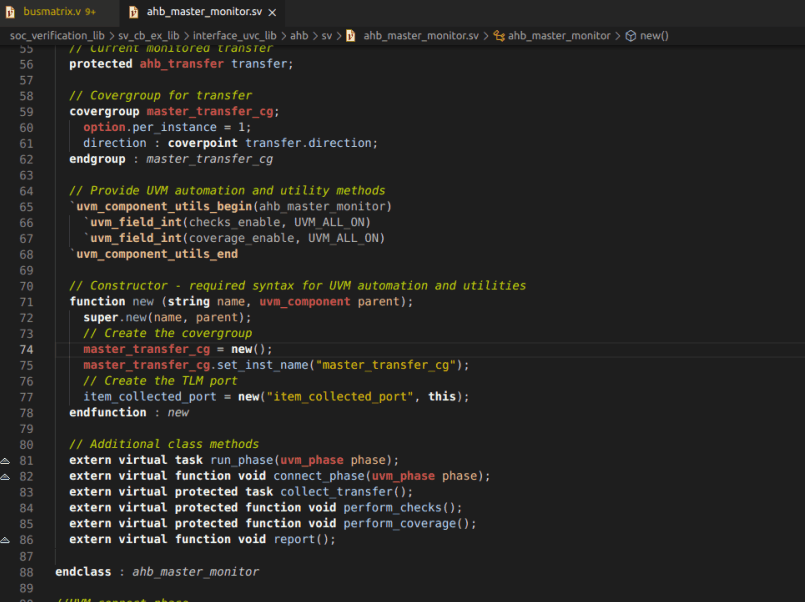Collapse the report function fold at line 86

(x=6, y=539)
